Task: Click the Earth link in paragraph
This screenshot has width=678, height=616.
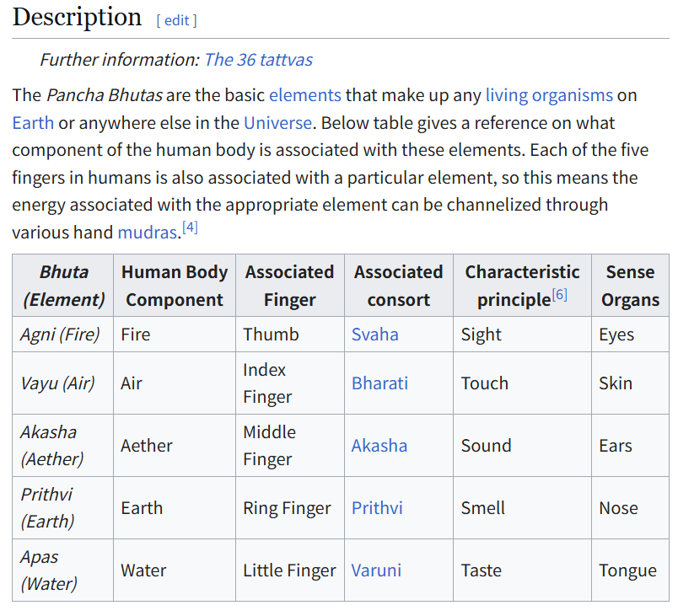Action: pos(33,122)
